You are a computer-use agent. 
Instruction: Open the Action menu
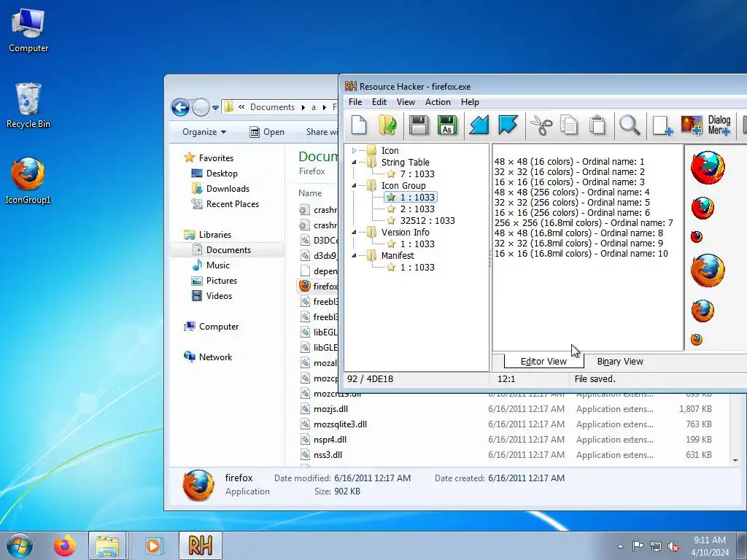tap(438, 102)
